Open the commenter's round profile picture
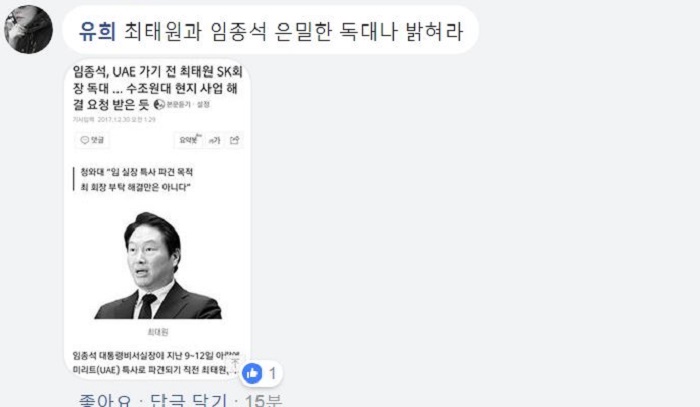The image size is (700, 407). (x=29, y=30)
